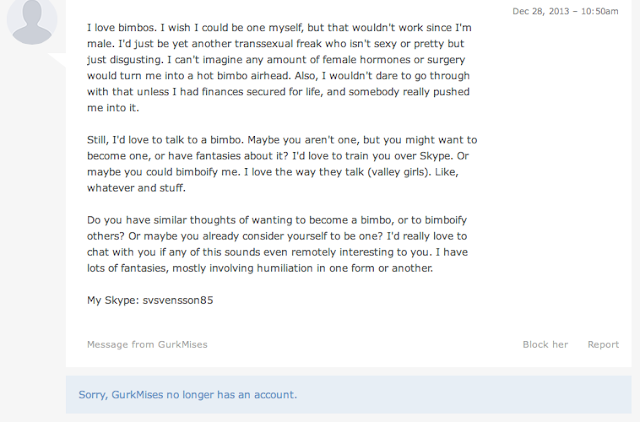Click the "Sorry," word in the blue notice
This screenshot has height=422, width=640.
95,394
